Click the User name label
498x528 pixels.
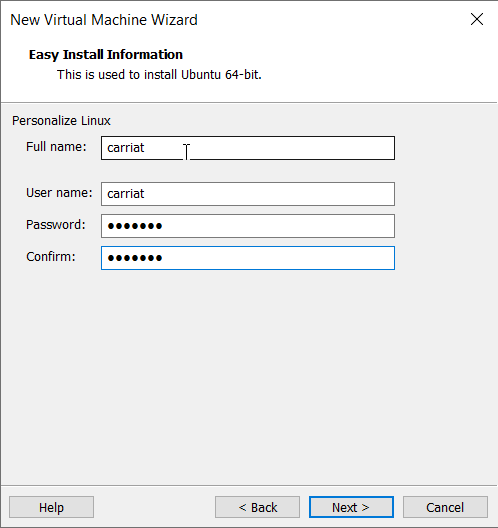point(59,193)
